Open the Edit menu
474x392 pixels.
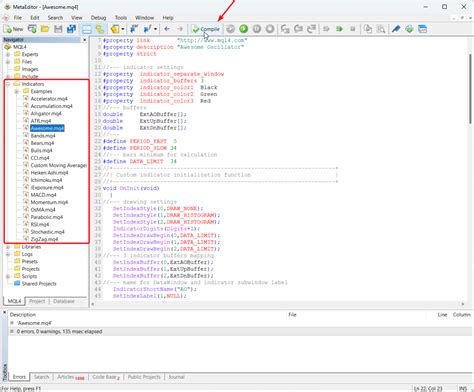click(x=35, y=18)
